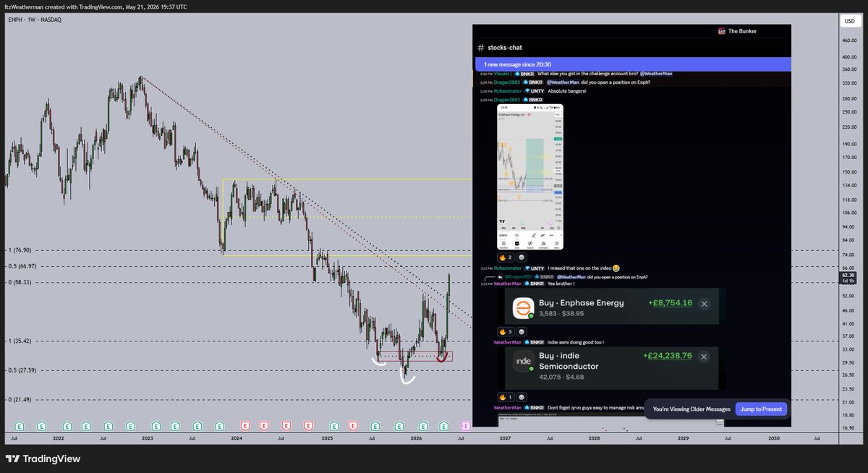Image resolution: width=868 pixels, height=473 pixels.
Task: Click the fire reaction showing count 3
Action: coord(506,331)
